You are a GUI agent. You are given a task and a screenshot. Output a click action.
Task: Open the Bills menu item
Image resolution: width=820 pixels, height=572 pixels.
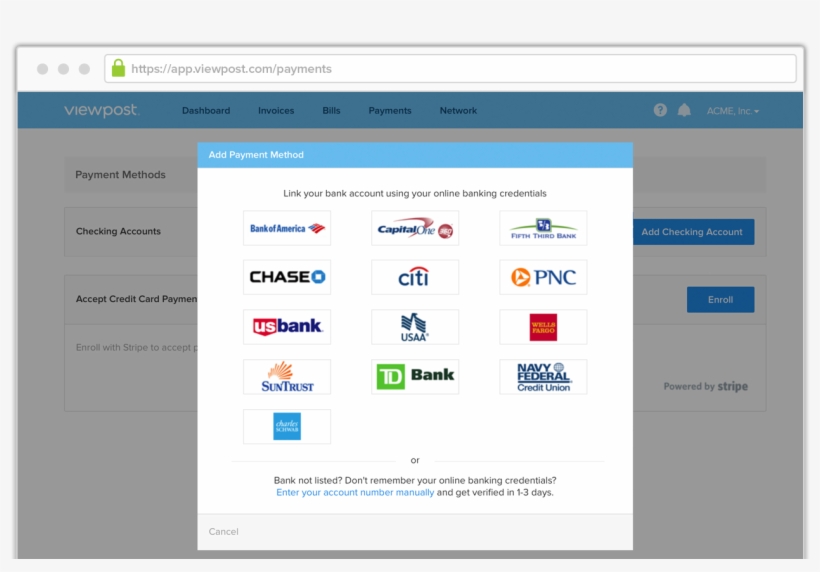331,110
